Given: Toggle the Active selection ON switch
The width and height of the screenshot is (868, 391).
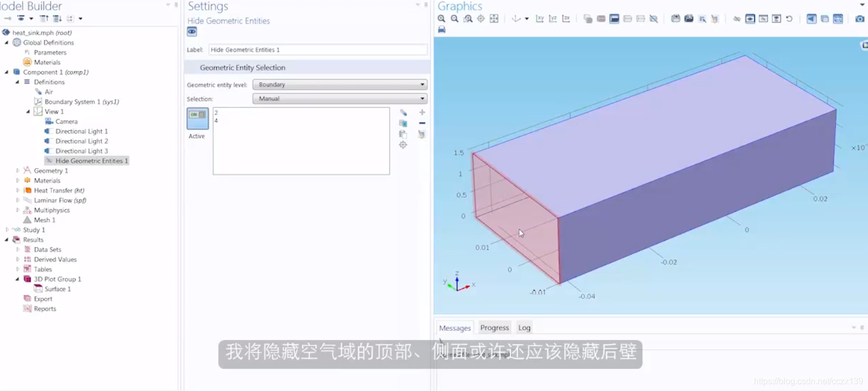Looking at the screenshot, I should click(198, 118).
